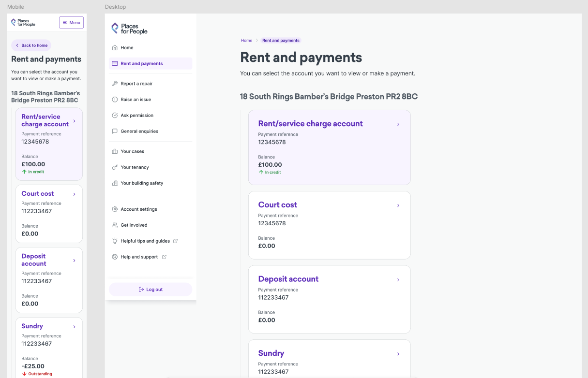The height and width of the screenshot is (378, 588).
Task: Open the mobile Menu hamburger button
Action: coord(71,23)
